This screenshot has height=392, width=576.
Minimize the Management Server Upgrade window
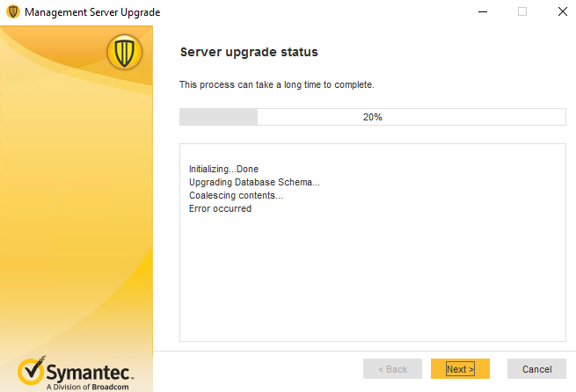[x=482, y=12]
